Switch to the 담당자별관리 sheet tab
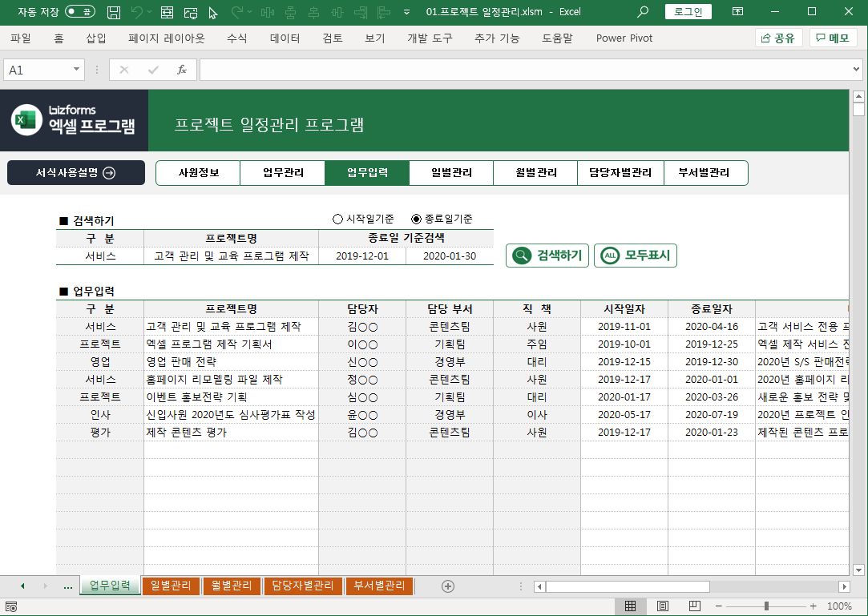This screenshot has width=868, height=616. tap(302, 586)
